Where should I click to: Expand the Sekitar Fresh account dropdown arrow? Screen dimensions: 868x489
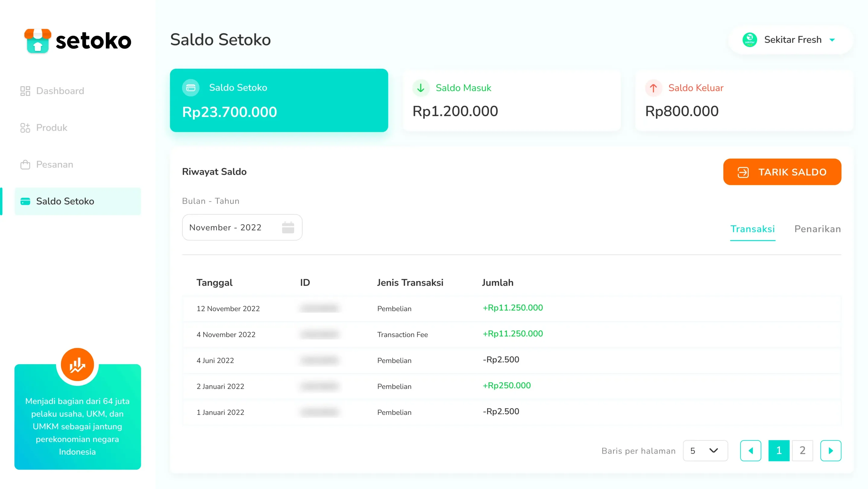(x=832, y=40)
